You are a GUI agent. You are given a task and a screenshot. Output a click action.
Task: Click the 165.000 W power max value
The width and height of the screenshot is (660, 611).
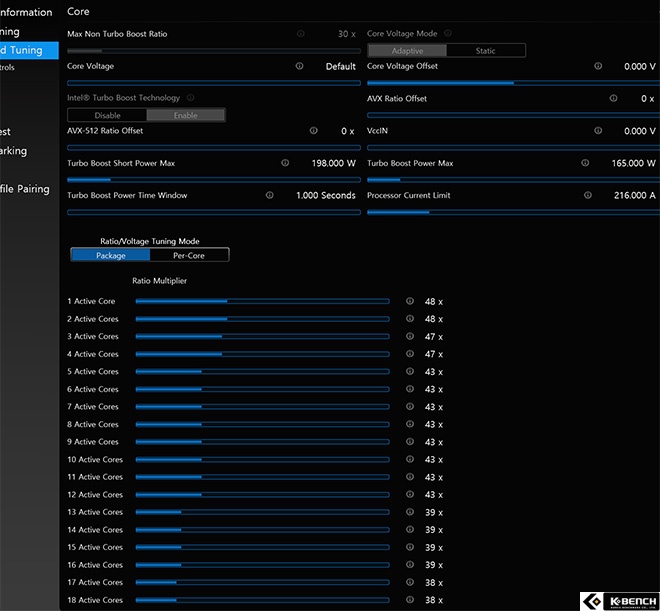tap(633, 163)
